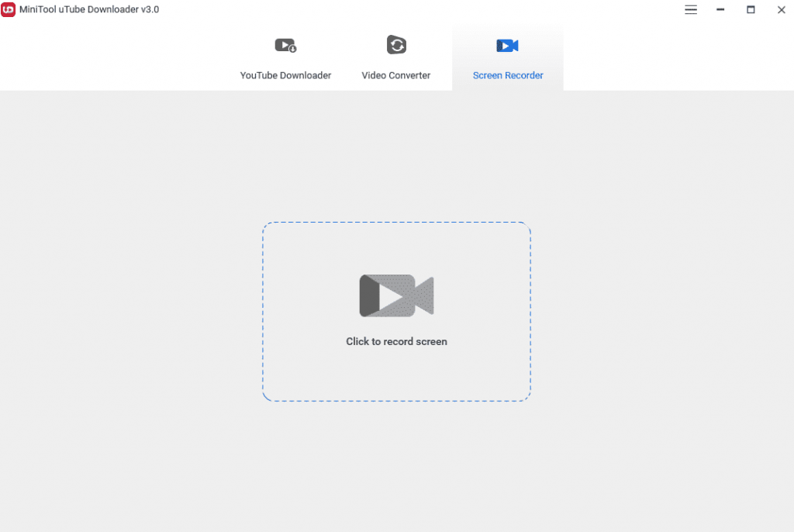Click the download badge on the downloader icon
The width and height of the screenshot is (794, 532).
point(292,49)
